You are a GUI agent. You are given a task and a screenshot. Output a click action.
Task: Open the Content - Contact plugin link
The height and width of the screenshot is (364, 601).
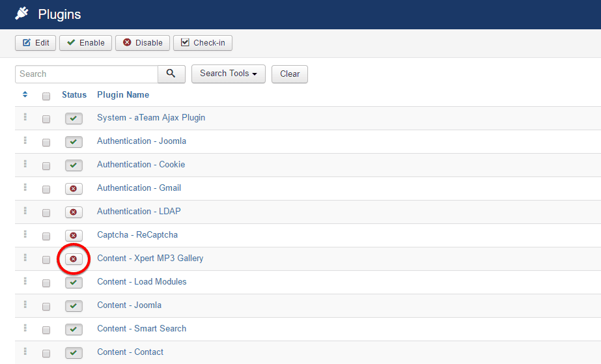[130, 352]
